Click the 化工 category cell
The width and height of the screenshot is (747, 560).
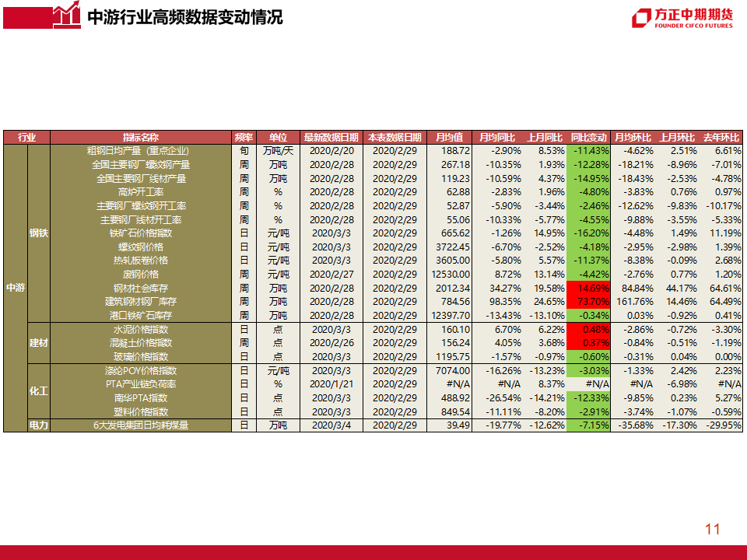point(38,390)
